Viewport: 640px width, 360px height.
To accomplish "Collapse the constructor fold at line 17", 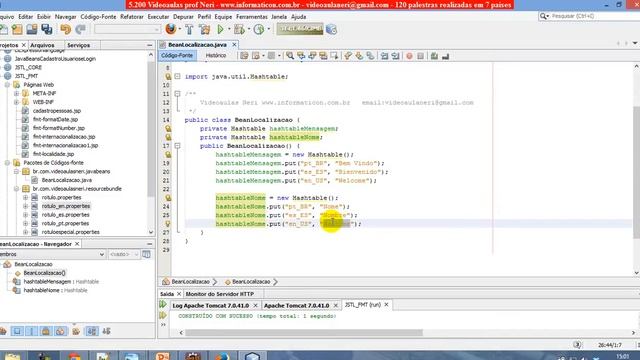I will point(177,146).
